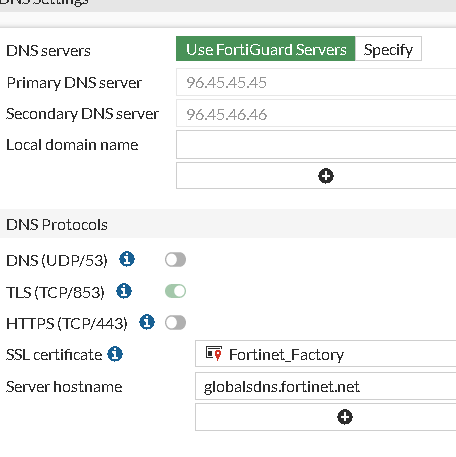Click the DNS (UDP/53) label
Image resolution: width=456 pixels, height=457 pixels.
(57, 260)
